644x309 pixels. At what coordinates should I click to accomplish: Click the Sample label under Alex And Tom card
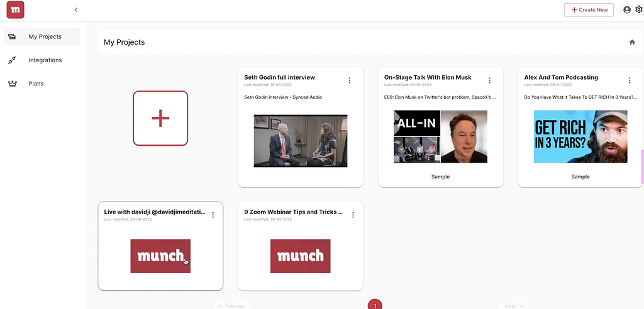(580, 176)
